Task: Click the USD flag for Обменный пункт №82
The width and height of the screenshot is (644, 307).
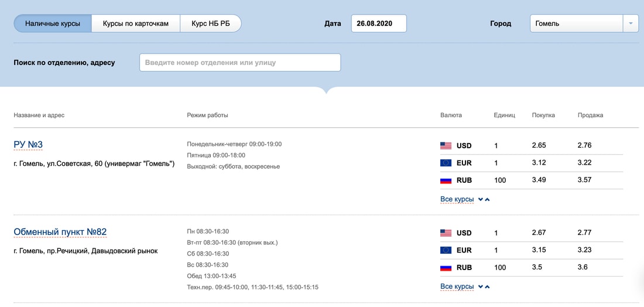Action: (446, 233)
